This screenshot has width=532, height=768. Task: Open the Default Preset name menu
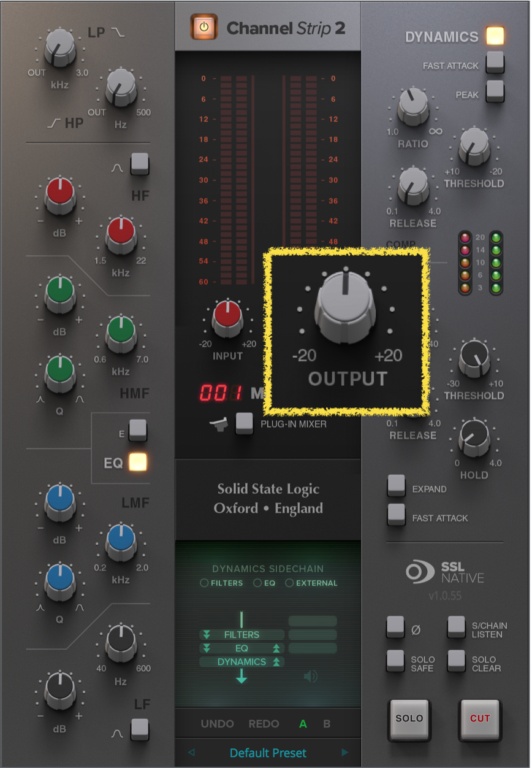[x=268, y=753]
